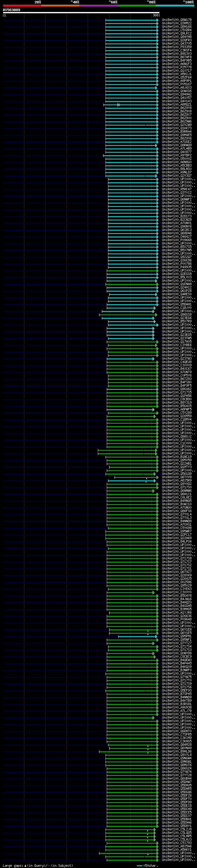Click the query title AV563089
Screen dimensions: 197x868
11,10
